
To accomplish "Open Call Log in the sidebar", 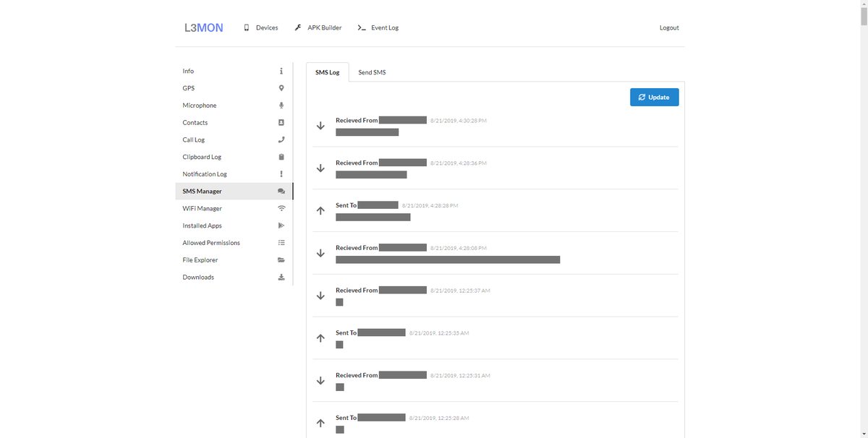I will pyautogui.click(x=234, y=139).
